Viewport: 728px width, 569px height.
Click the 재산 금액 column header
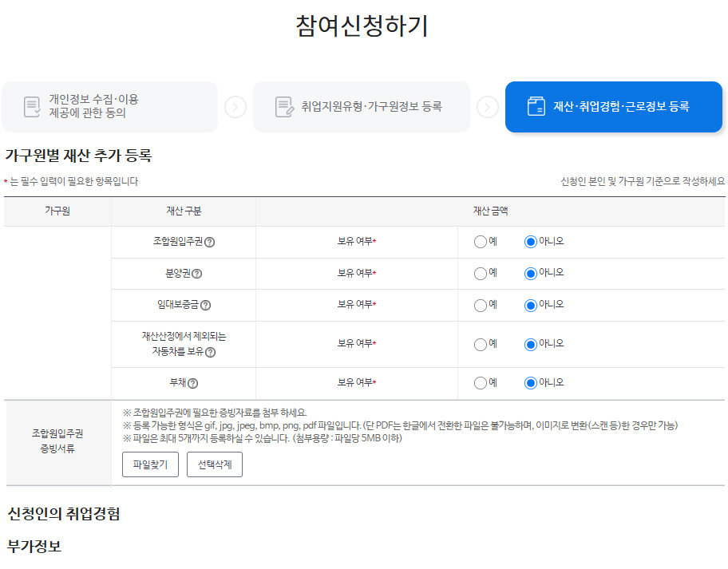point(490,211)
